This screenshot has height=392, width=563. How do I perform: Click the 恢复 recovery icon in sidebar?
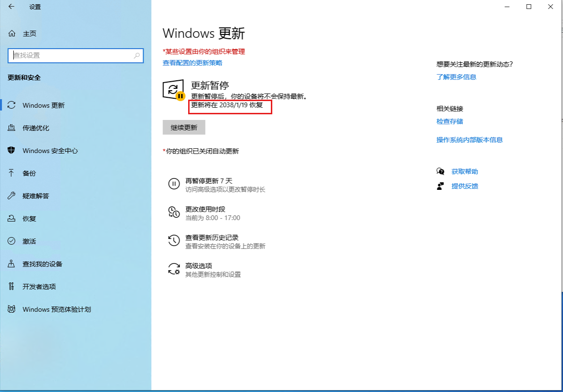(11, 218)
